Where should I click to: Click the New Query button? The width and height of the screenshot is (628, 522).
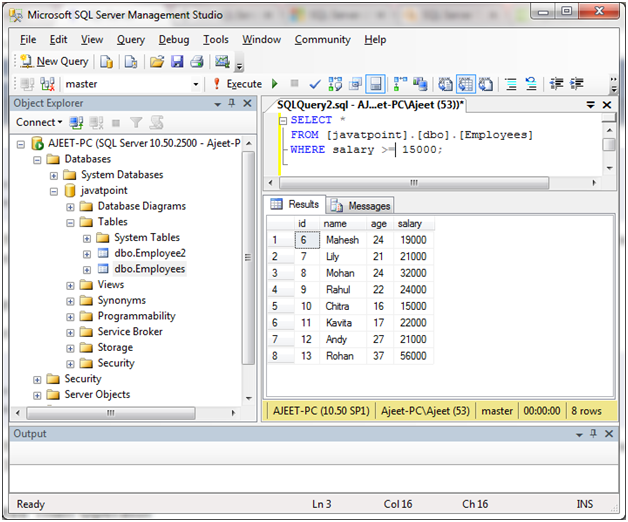(x=54, y=61)
